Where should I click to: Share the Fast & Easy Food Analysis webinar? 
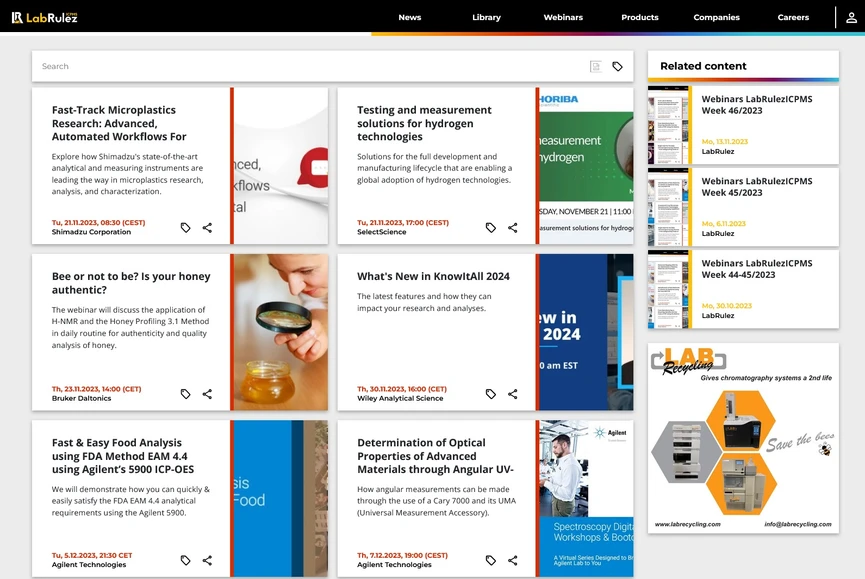(207, 560)
